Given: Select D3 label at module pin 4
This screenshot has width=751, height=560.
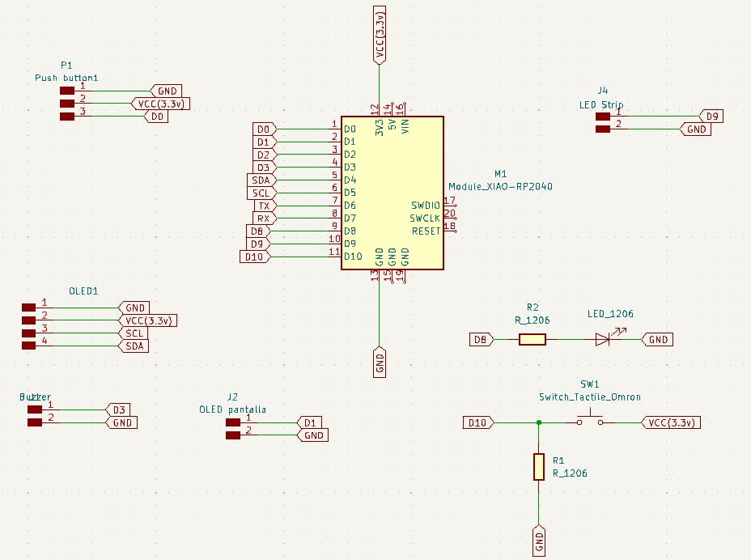Looking at the screenshot, I should (265, 168).
